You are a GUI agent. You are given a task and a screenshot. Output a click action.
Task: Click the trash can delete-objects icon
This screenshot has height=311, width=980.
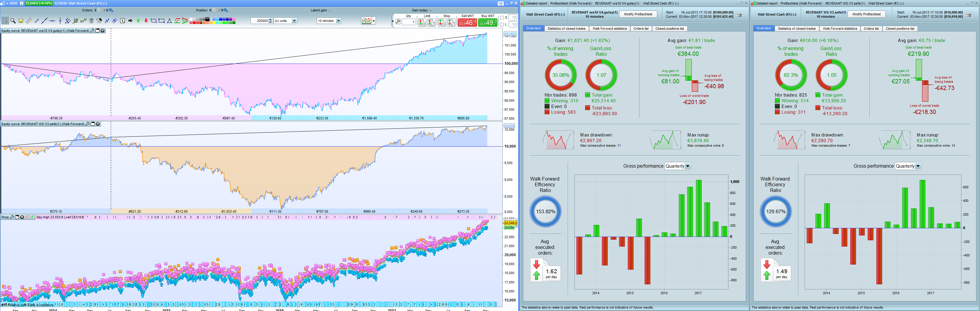click(x=91, y=21)
